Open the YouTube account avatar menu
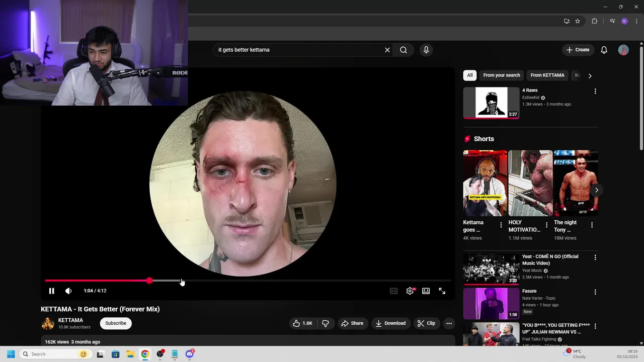The width and height of the screenshot is (644, 362). coord(623,50)
